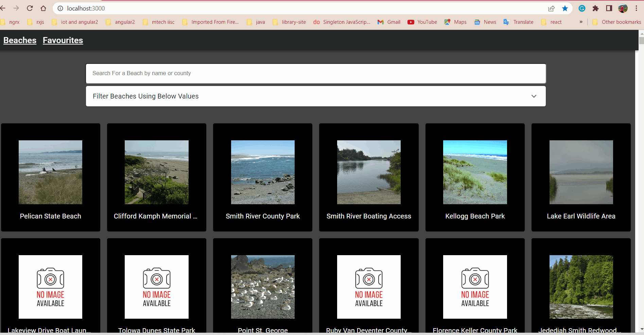The image size is (644, 335).
Task: Go to the browser home page icon
Action: 43,8
